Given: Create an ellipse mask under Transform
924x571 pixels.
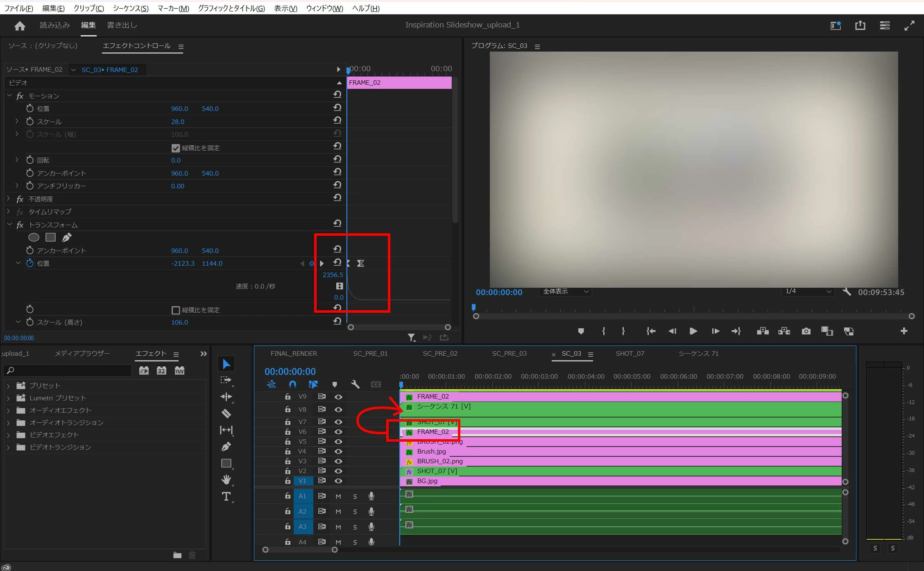Looking at the screenshot, I should 34,237.
